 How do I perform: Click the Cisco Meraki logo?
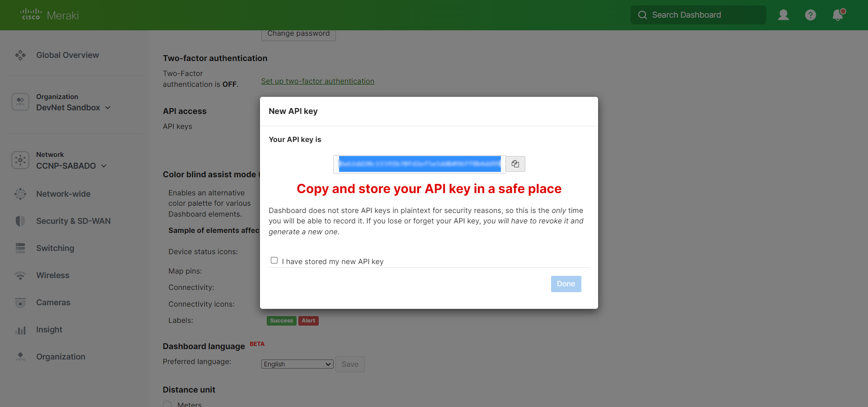50,14
